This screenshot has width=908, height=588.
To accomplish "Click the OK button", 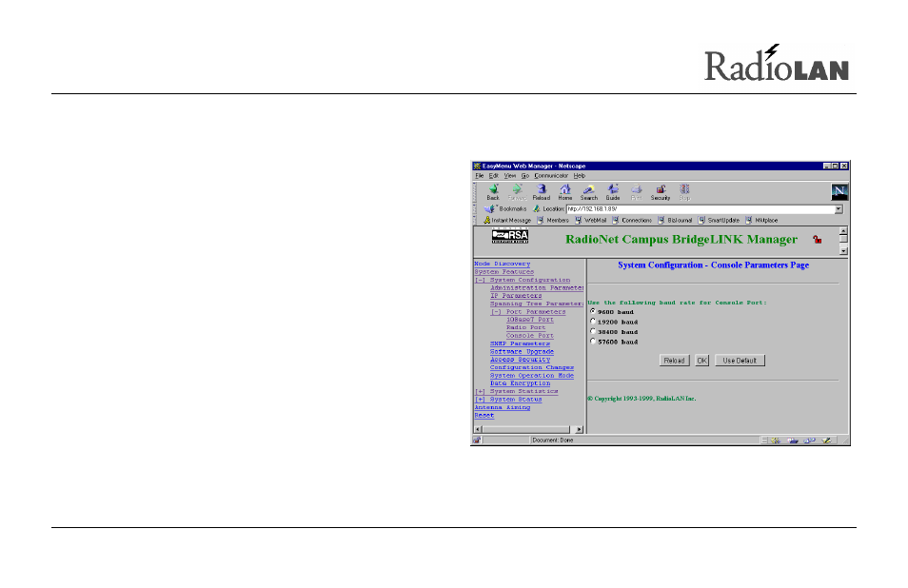I will click(x=701, y=361).
